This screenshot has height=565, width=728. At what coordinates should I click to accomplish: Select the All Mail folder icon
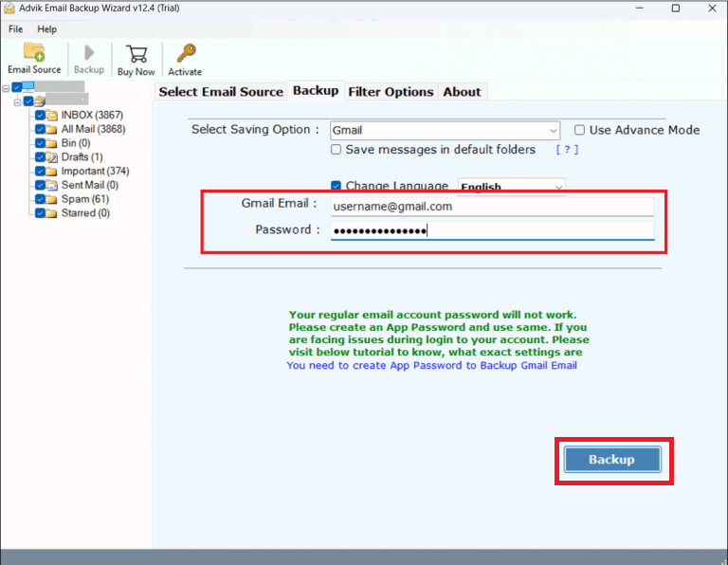(52, 129)
